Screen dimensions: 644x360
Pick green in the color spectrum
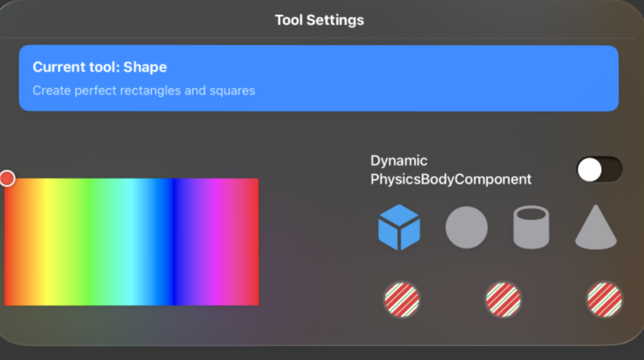click(90, 242)
